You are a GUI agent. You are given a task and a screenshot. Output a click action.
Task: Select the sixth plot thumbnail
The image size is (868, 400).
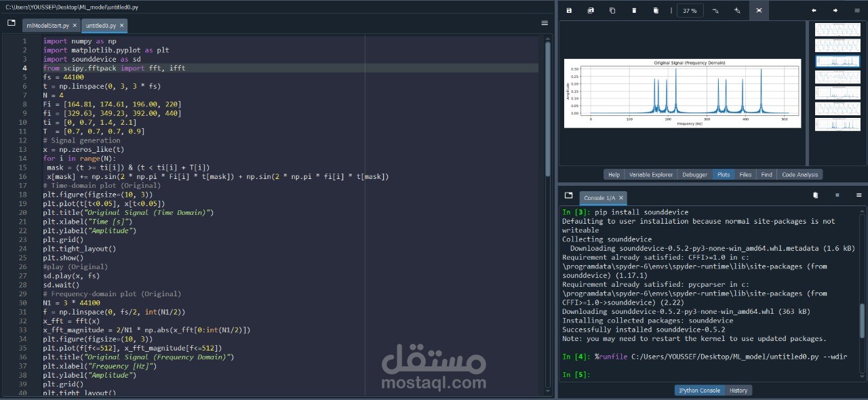point(837,108)
